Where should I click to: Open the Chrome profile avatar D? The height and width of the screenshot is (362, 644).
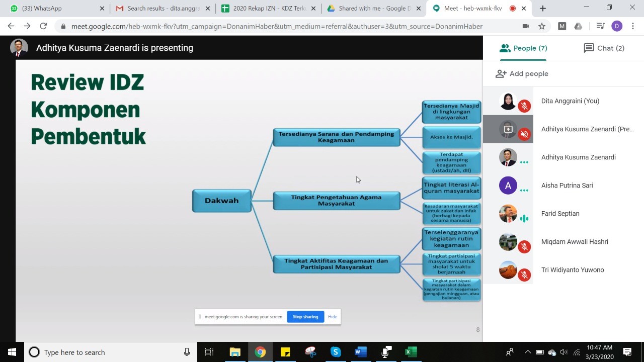pyautogui.click(x=617, y=26)
